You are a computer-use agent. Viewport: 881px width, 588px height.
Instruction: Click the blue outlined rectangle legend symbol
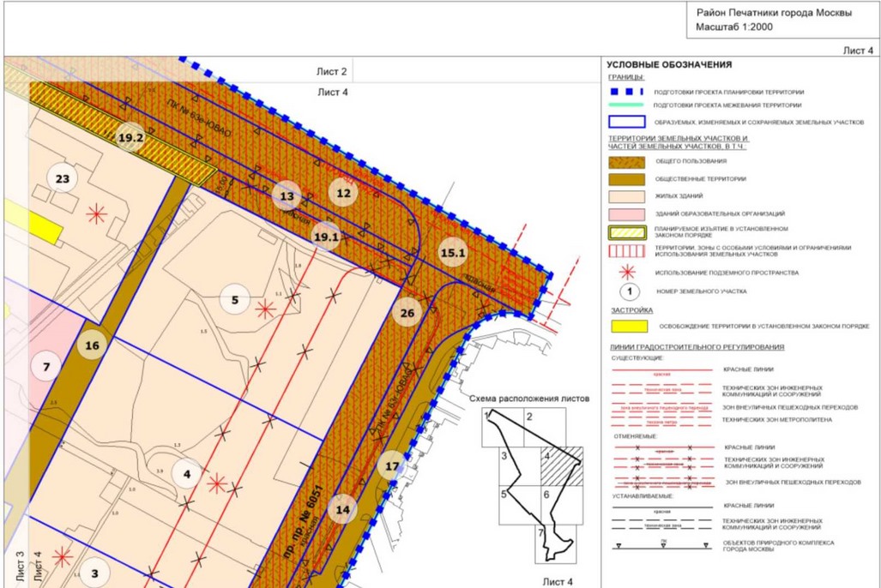[626, 122]
